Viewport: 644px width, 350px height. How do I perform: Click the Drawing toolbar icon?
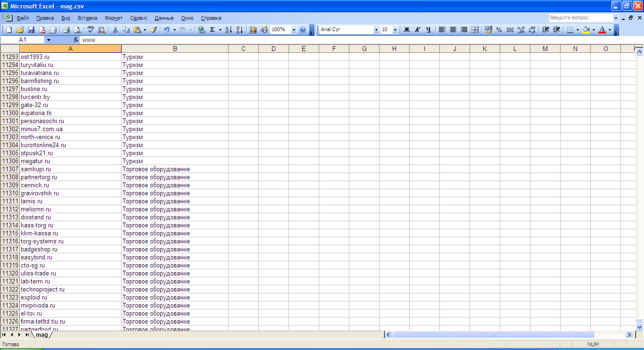point(264,30)
